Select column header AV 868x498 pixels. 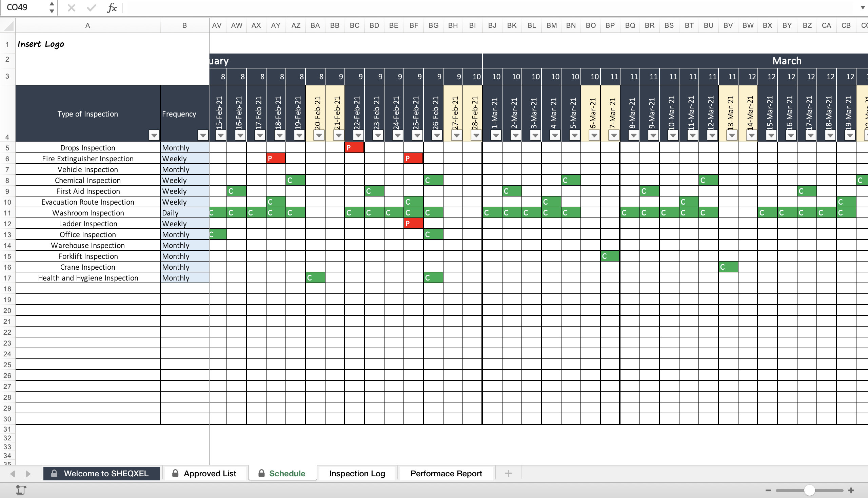coord(217,25)
